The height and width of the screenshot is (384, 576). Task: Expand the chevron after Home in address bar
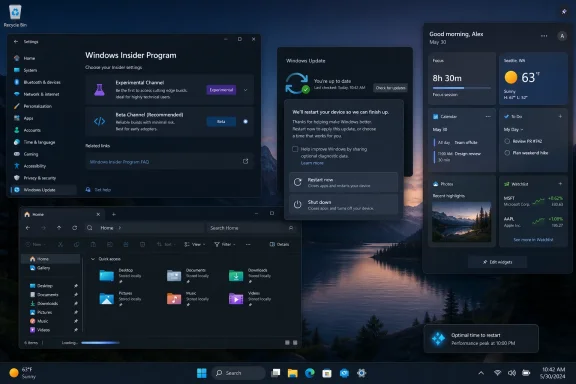(120, 228)
